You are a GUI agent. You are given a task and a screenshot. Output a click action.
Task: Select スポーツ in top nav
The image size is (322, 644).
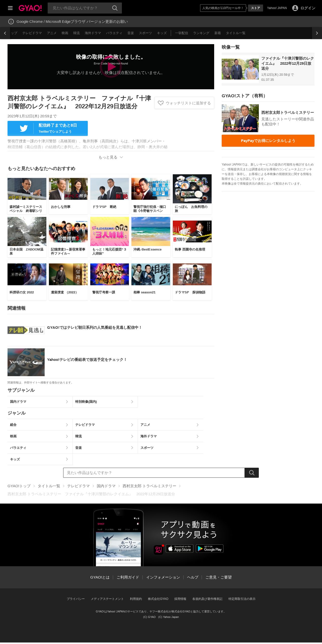click(x=145, y=33)
